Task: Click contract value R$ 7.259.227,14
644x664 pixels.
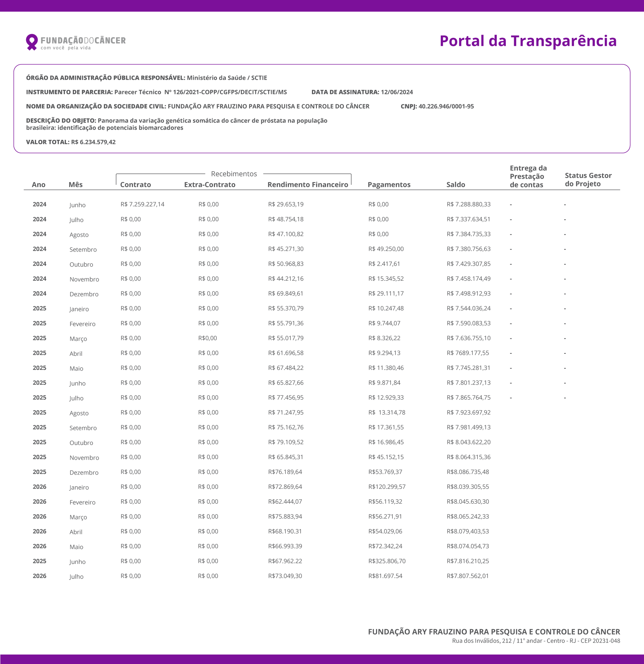Action: point(142,204)
